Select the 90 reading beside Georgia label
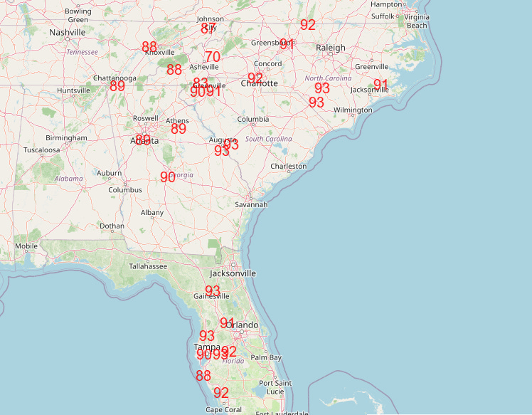The image size is (532, 415). pos(168,177)
